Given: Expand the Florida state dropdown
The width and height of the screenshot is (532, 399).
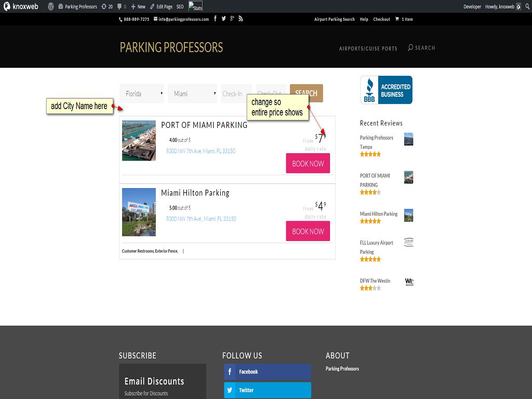Looking at the screenshot, I should (142, 94).
